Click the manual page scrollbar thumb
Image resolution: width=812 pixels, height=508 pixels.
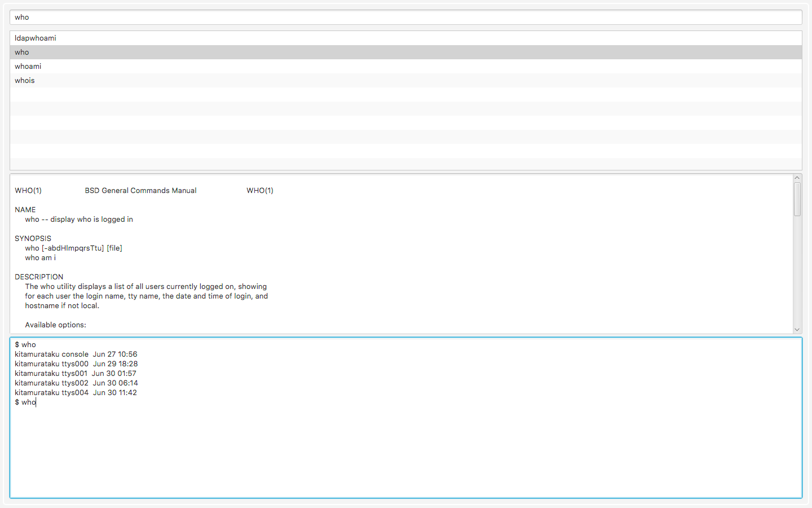[x=797, y=199]
